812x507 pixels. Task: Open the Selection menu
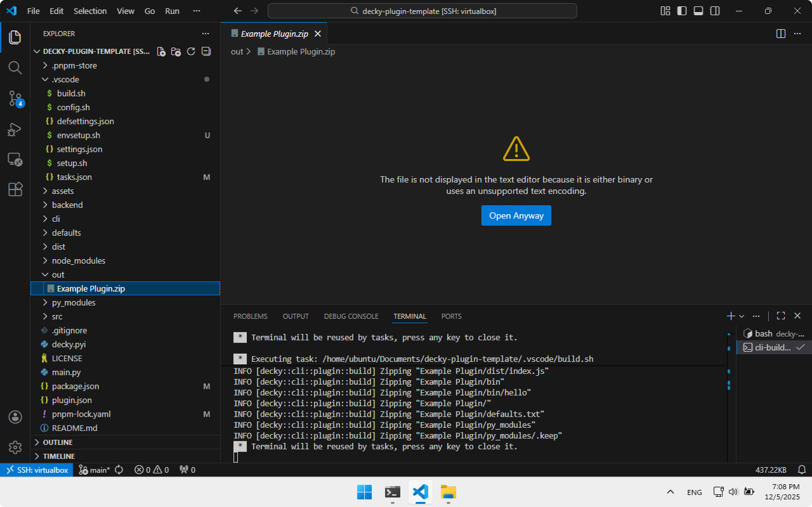point(90,11)
